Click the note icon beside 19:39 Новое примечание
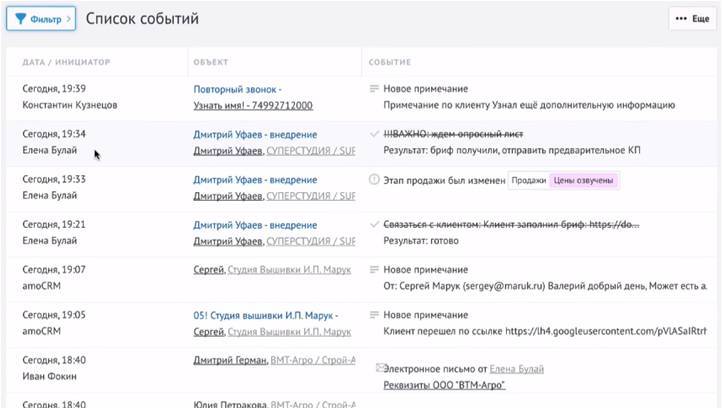The height and width of the screenshot is (409, 722). coord(374,89)
